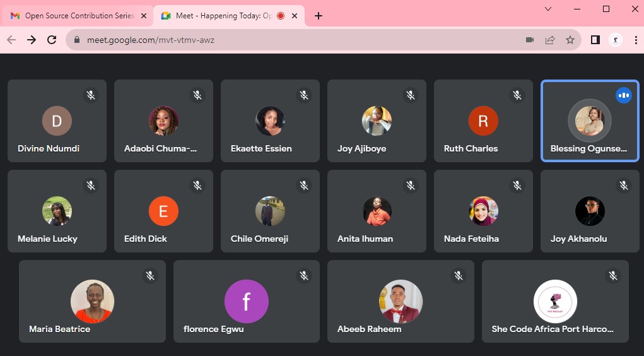Click muted mic icon on florence Egwu tile
Screen dimensions: 644x356
[304, 276]
